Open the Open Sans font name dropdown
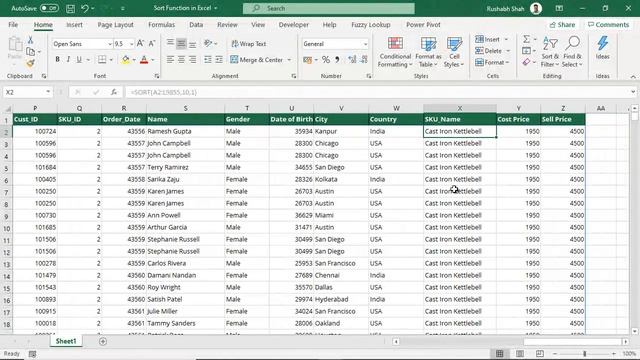 click(110, 44)
